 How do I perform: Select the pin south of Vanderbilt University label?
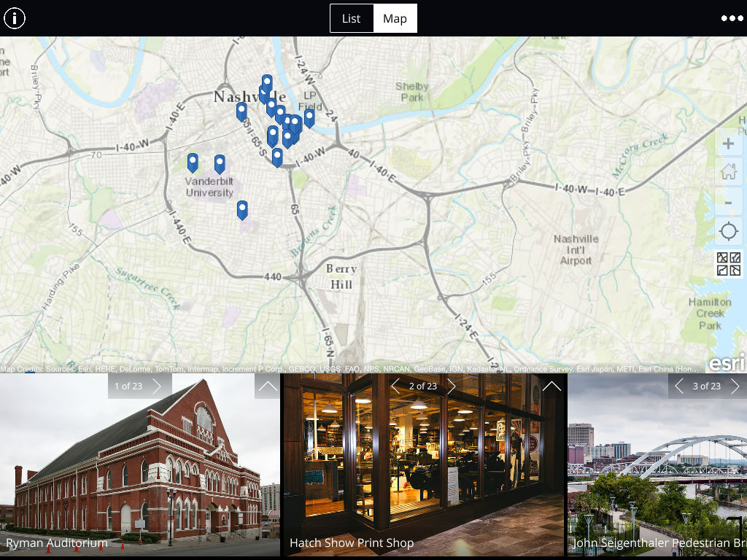tap(242, 210)
